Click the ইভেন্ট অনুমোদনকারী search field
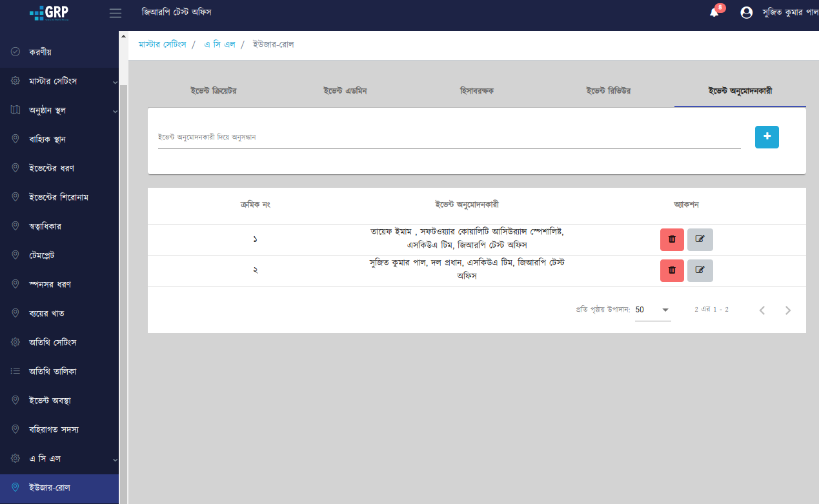The width and height of the screenshot is (819, 504). coord(449,137)
